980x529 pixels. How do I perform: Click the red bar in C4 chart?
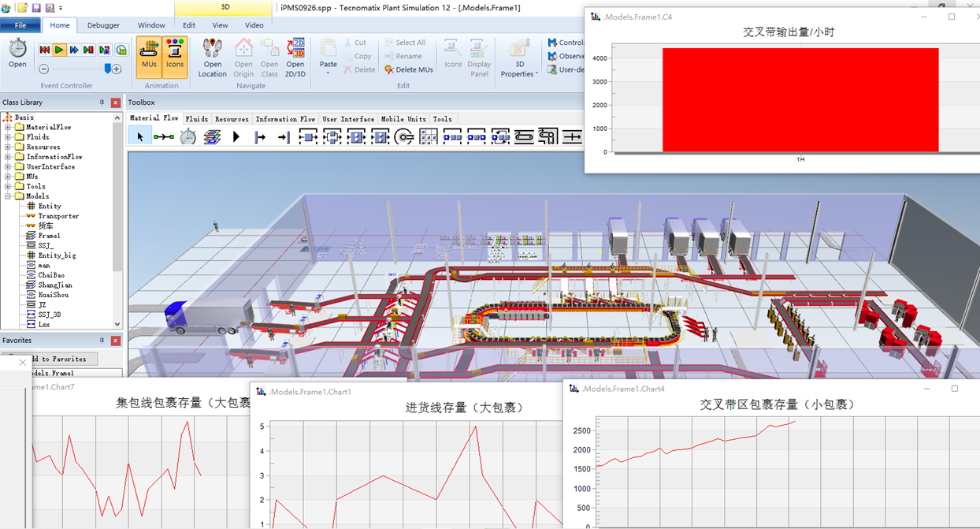click(800, 100)
